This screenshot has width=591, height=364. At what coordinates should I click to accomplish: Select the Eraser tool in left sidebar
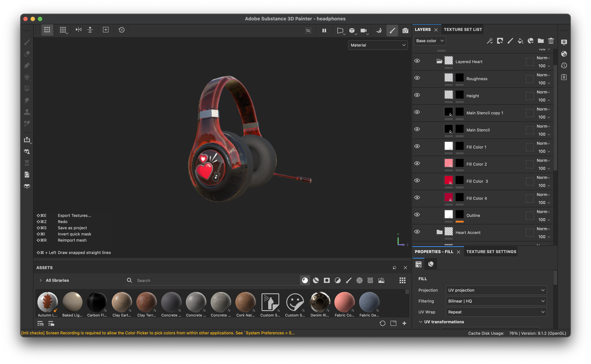(x=27, y=54)
